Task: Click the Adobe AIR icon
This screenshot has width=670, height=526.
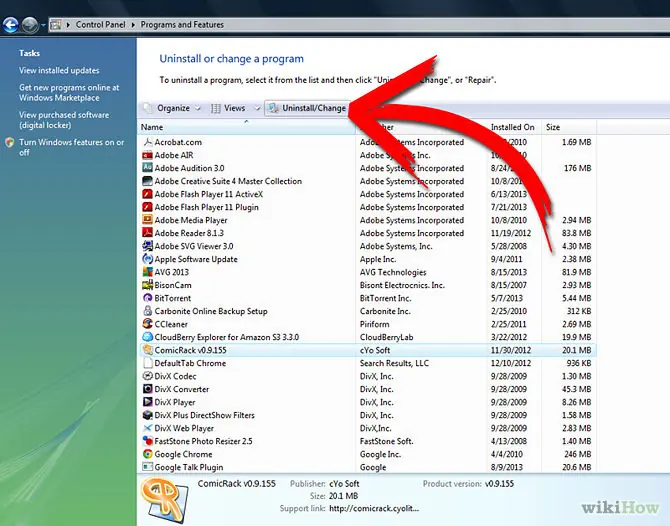Action: point(147,155)
